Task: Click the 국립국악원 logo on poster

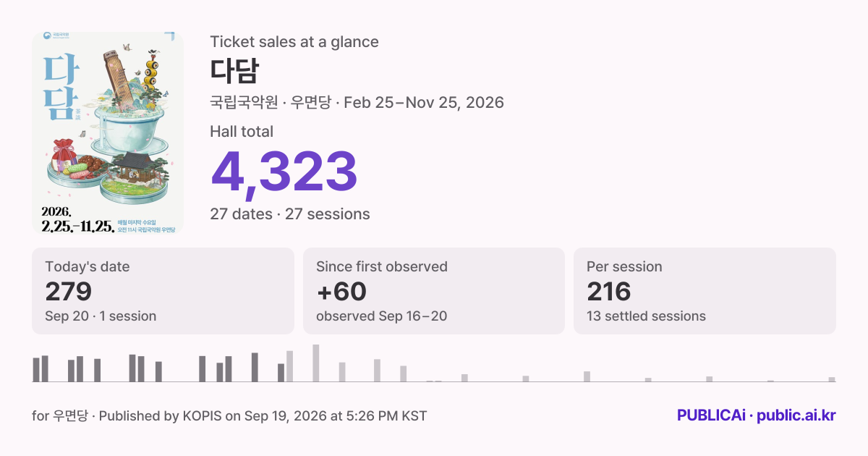Action: 57,35
